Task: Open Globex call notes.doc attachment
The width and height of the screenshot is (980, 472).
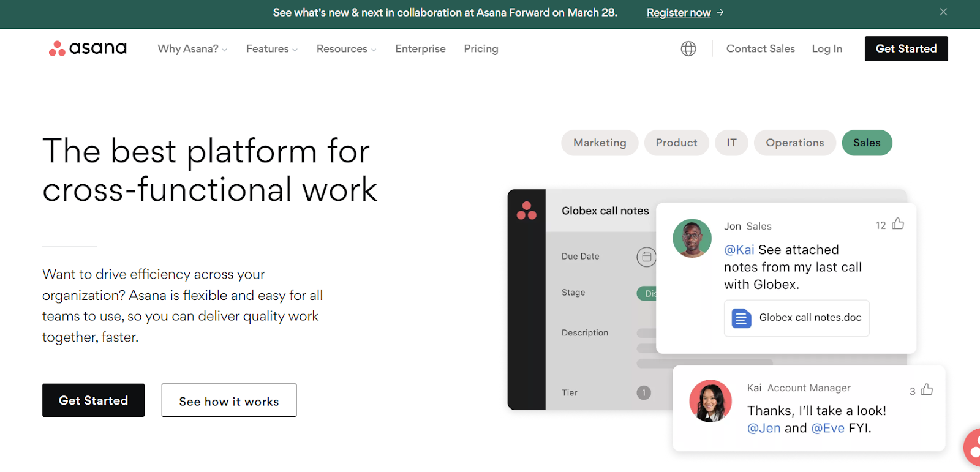Action: (796, 318)
